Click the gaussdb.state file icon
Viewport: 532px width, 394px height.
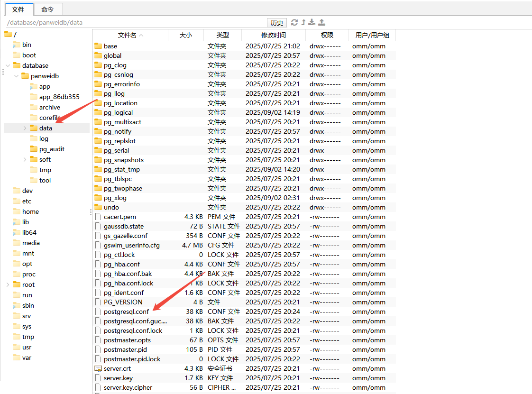click(x=98, y=226)
